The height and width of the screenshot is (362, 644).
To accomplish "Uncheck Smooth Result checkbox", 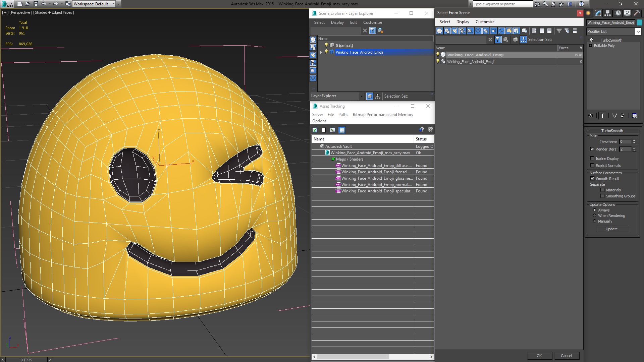I will click(x=592, y=179).
